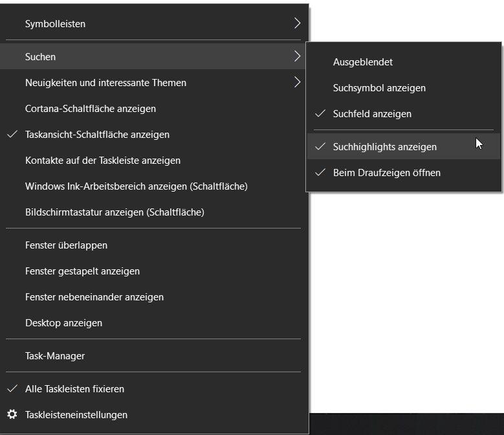Screen dimensions: 504x435
Task: Open Taskleisteneinstellungen via gear icon
Action: point(12,414)
